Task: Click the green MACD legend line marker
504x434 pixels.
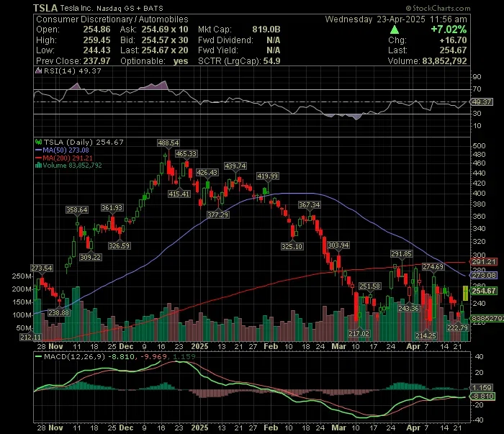Action: point(39,356)
